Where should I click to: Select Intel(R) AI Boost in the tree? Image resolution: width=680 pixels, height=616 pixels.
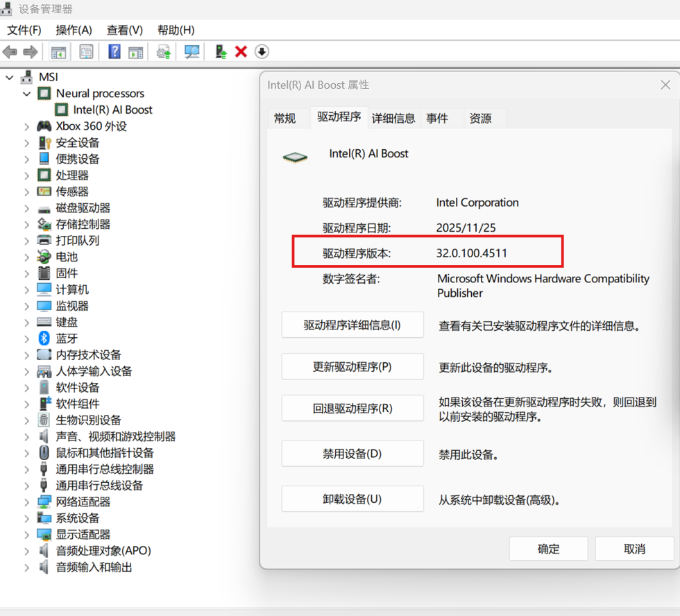[x=112, y=110]
